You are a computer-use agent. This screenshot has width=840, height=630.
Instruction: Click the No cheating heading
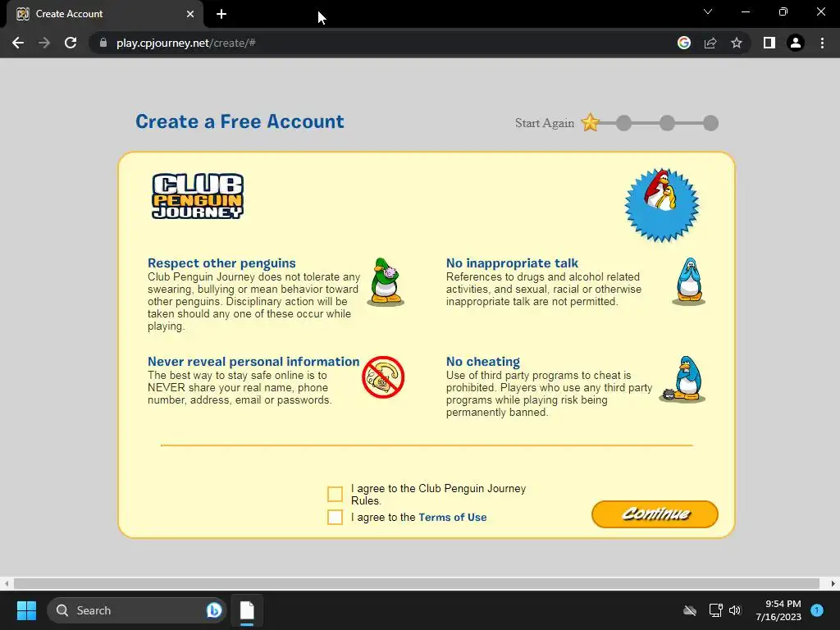pos(483,362)
